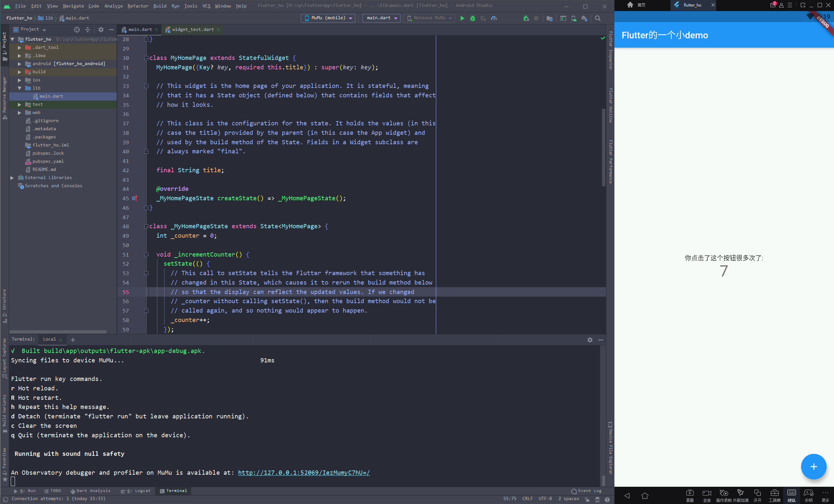The width and height of the screenshot is (834, 504).
Task: Open Terminal panel settings gear
Action: 590,340
